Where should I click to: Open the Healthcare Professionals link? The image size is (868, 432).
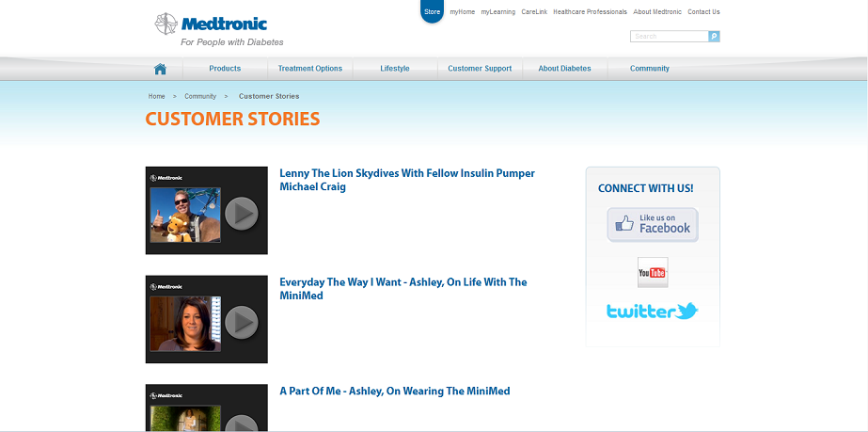pos(590,11)
